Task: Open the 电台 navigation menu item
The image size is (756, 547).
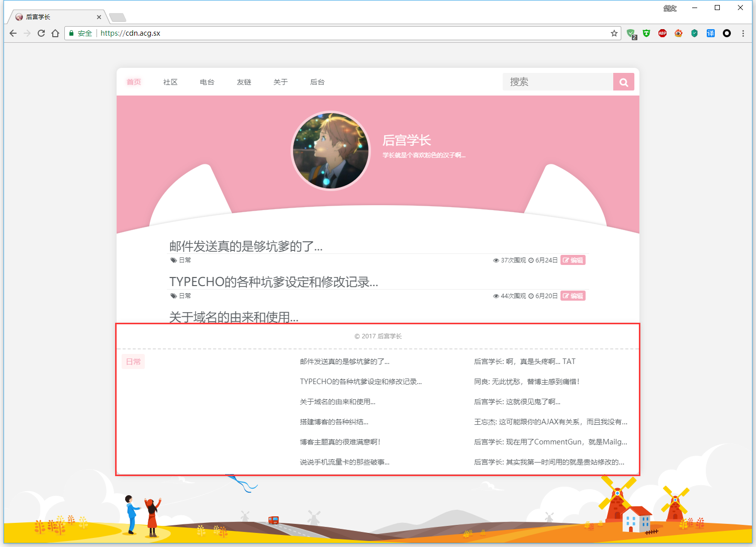Action: pos(207,82)
